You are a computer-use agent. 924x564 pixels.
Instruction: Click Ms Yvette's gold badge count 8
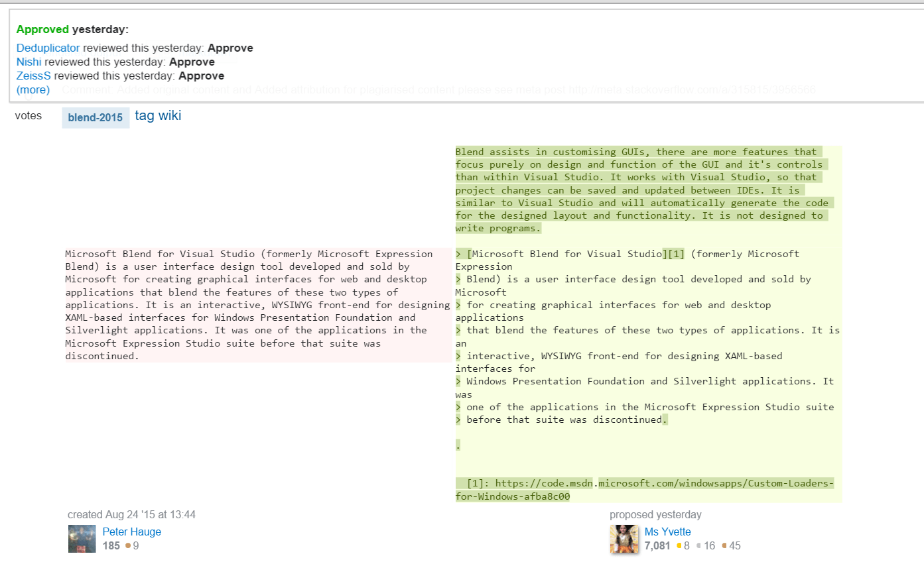tap(683, 546)
